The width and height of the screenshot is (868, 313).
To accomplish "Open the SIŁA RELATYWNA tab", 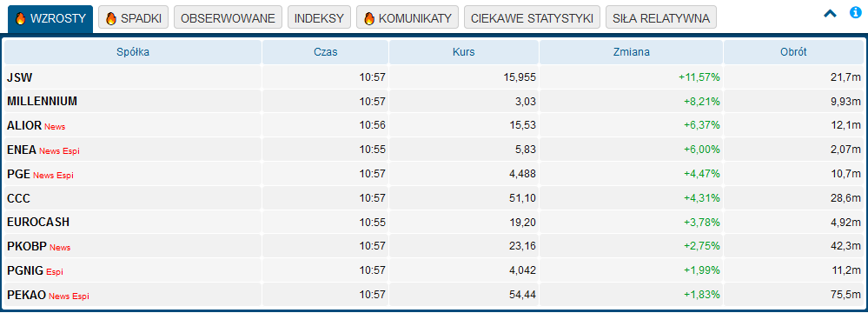I will click(x=661, y=18).
